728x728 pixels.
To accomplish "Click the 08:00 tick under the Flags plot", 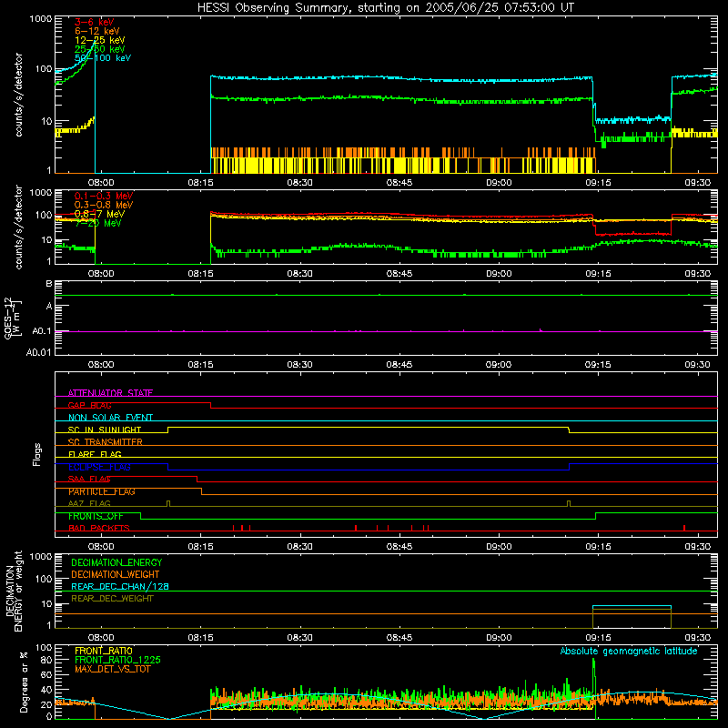I will pos(101,547).
